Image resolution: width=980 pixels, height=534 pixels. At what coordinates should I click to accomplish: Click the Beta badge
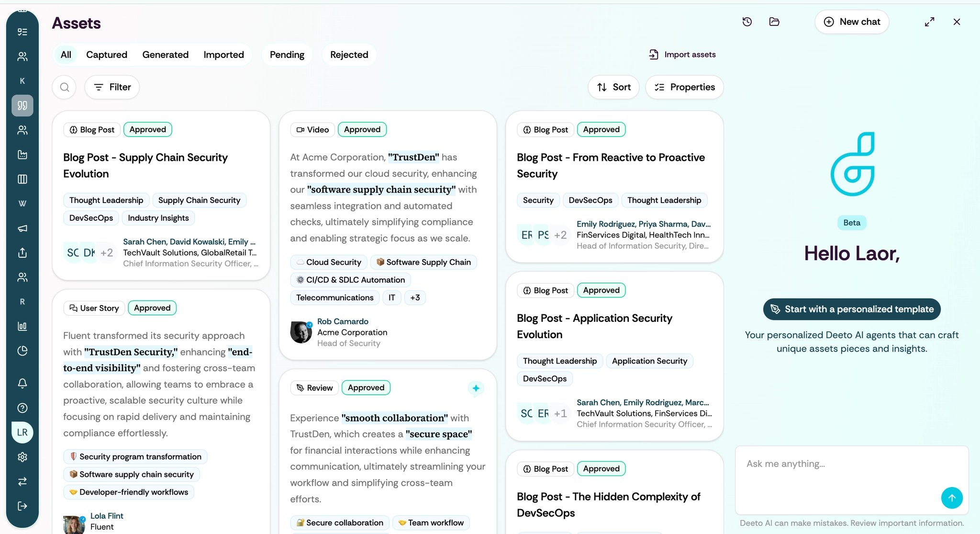[852, 223]
